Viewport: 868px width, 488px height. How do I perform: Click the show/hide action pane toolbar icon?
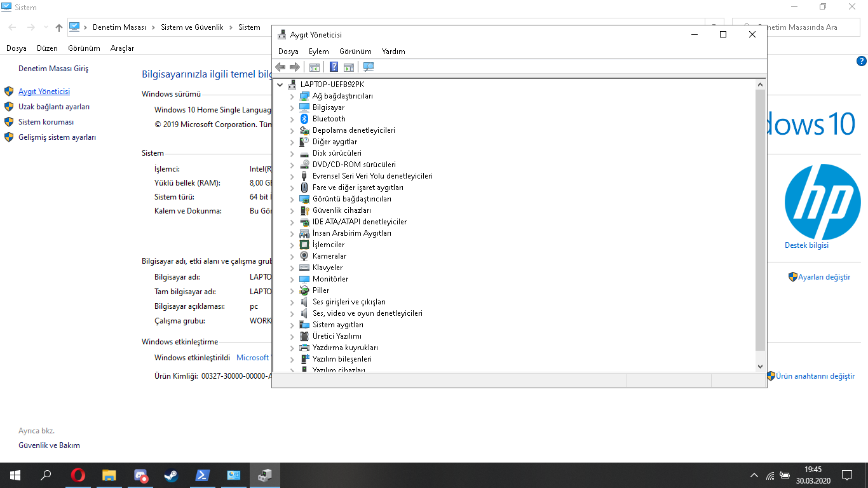(348, 67)
